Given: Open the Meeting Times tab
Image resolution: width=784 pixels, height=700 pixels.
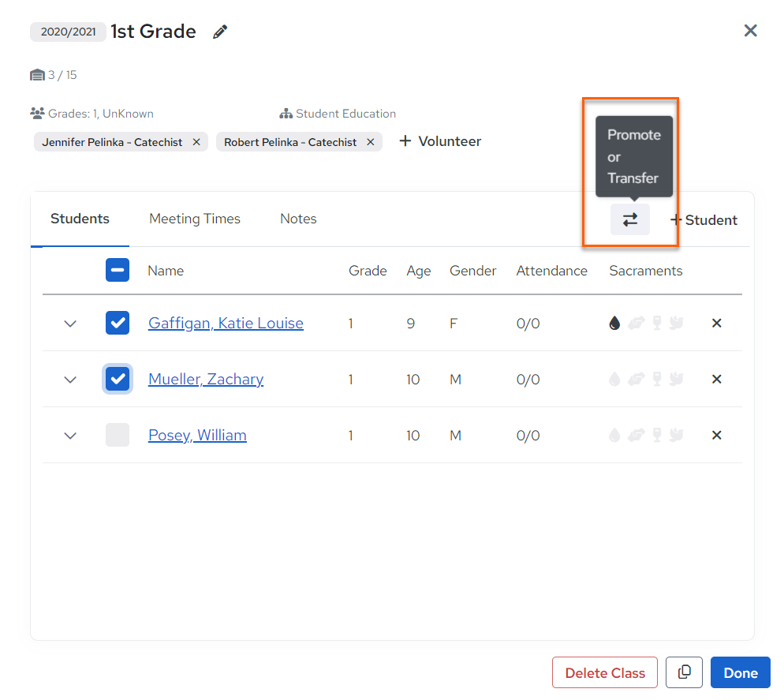Looking at the screenshot, I should (x=195, y=219).
